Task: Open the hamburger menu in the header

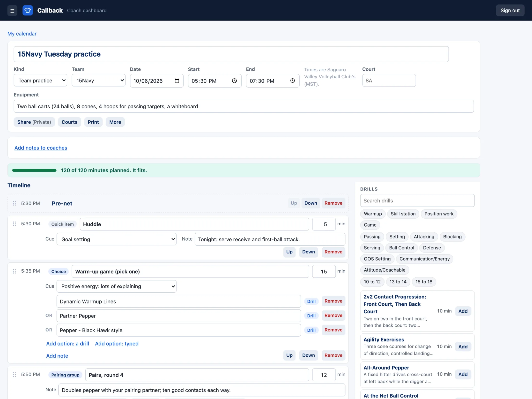Action: [12, 10]
